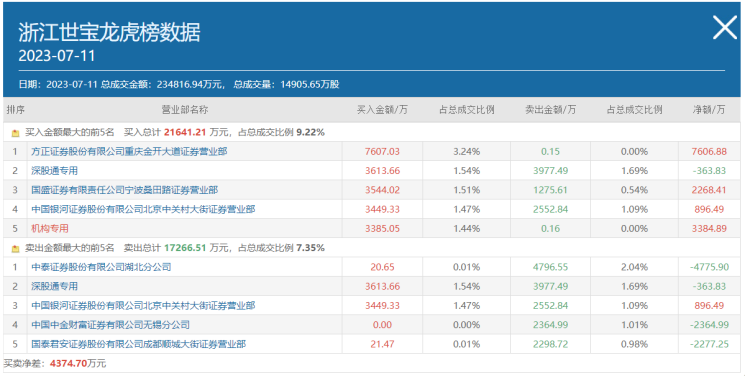Select the sell amount 1275.61
Image resolution: width=746 pixels, height=376 pixels.
click(x=550, y=190)
